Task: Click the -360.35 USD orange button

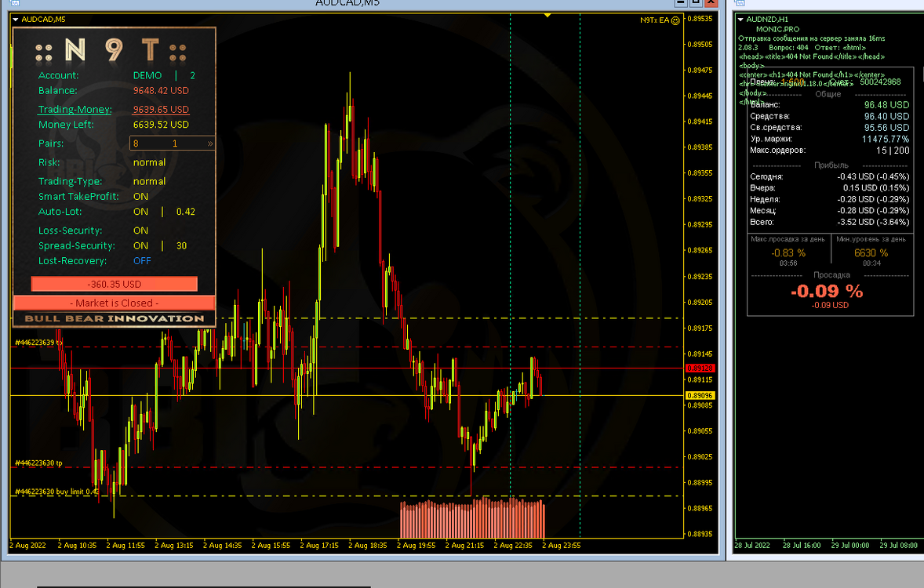Action: tap(115, 284)
